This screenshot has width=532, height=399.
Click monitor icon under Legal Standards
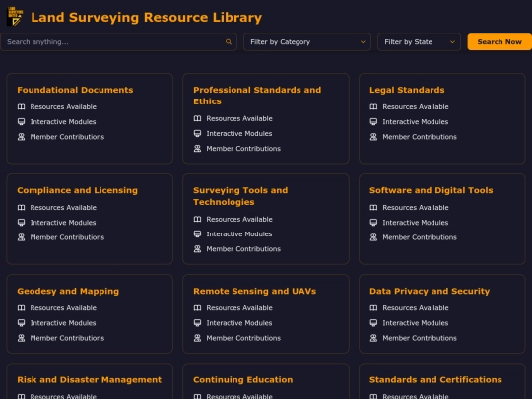[373, 122]
